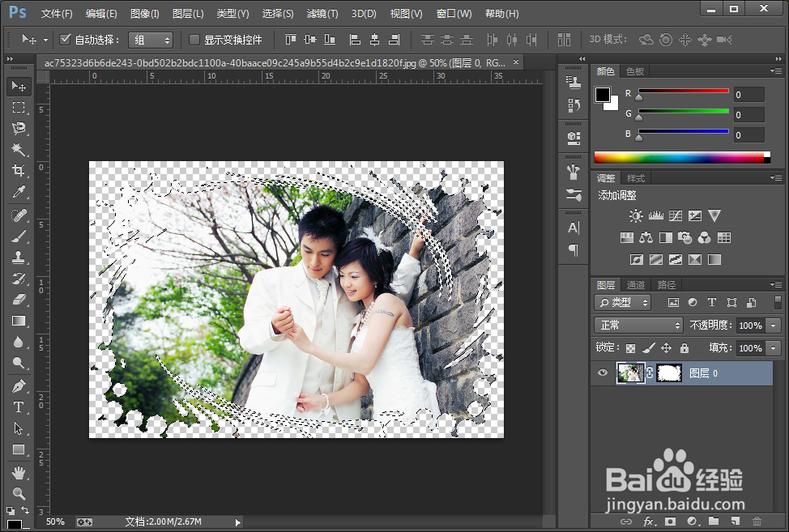
Task: Select the Horizontal Type tool
Action: point(19,407)
